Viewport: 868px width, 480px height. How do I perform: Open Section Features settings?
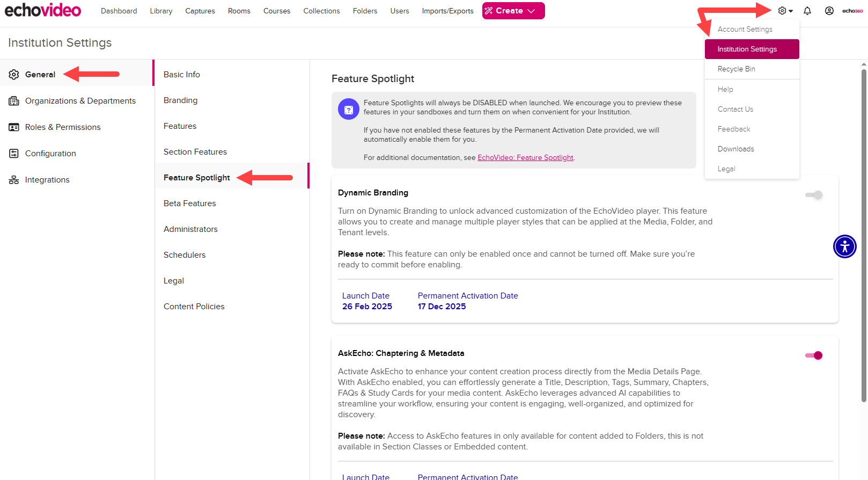232,152
